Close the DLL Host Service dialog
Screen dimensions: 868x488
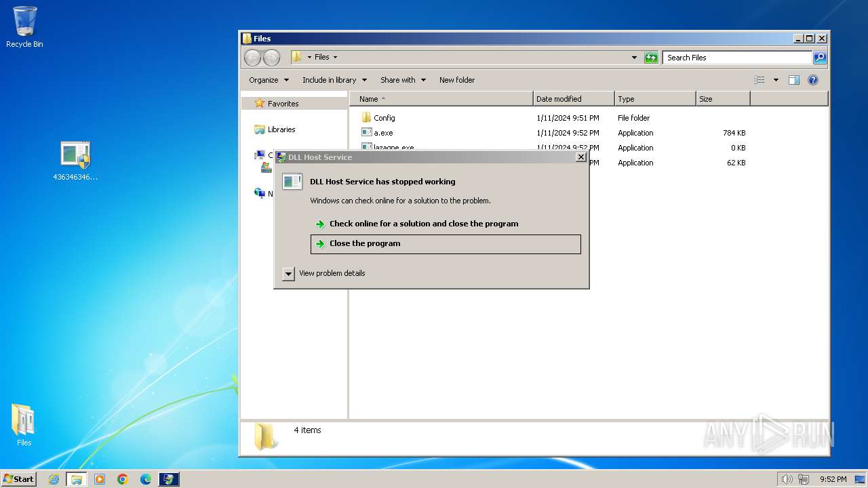(580, 157)
